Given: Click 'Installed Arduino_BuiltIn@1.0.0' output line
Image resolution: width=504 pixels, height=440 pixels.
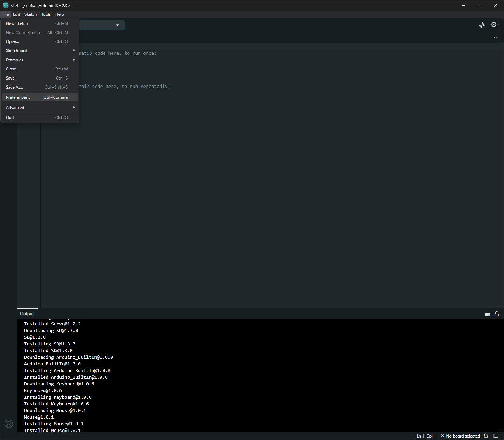Looking at the screenshot, I should (x=66, y=377).
